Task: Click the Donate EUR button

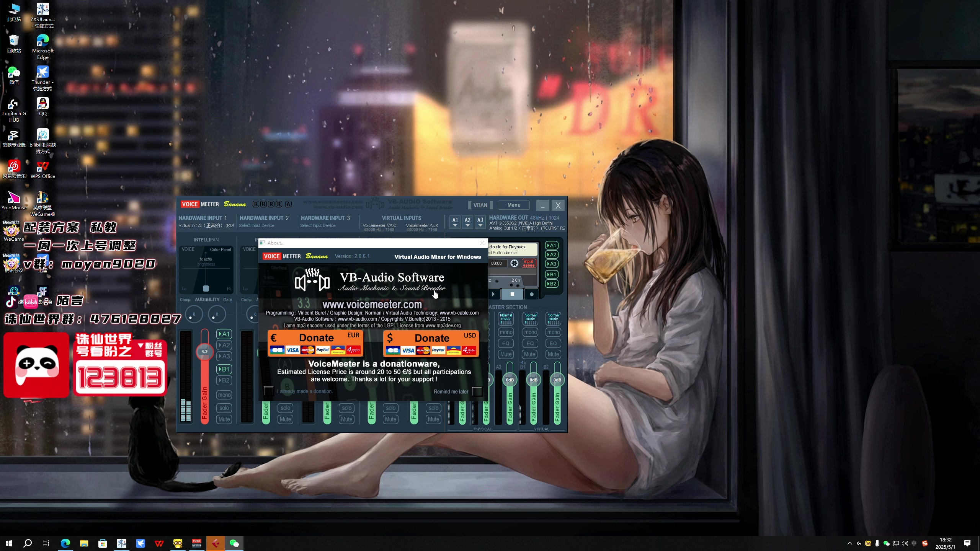Action: tap(315, 343)
